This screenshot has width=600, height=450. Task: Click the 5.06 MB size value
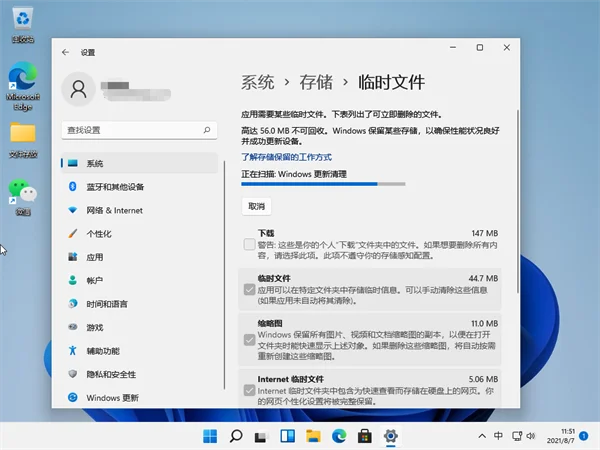point(483,379)
